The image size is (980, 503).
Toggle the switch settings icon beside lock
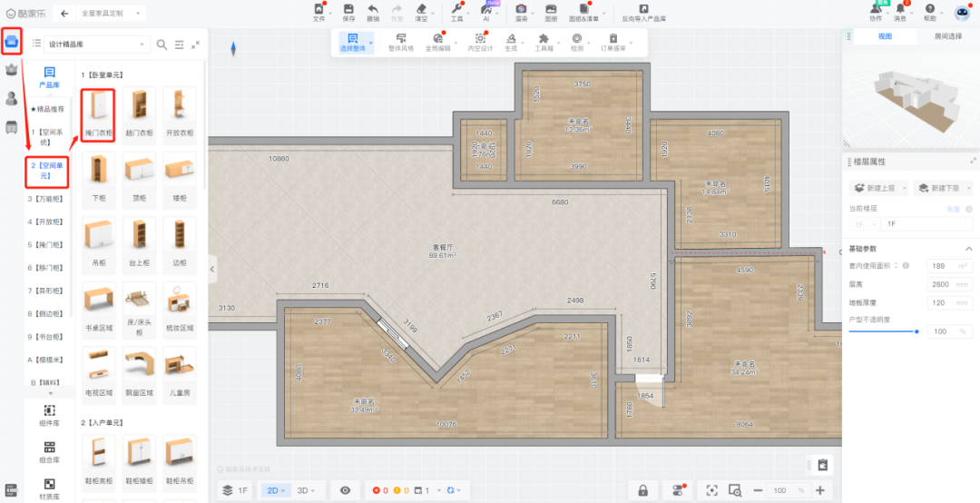(x=677, y=490)
